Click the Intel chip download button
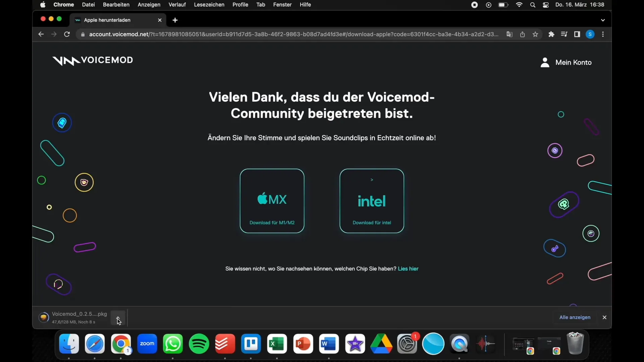The height and width of the screenshot is (362, 644). (372, 201)
